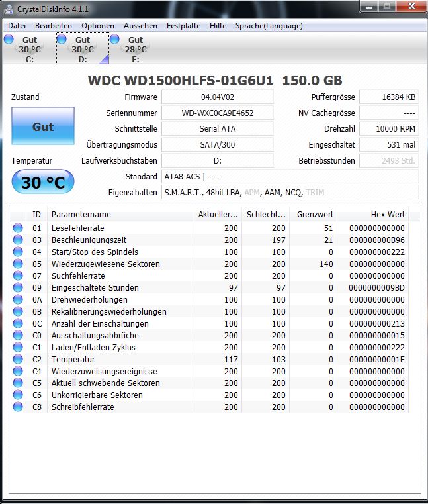
Task: Open the Optionen menu
Action: [98, 26]
